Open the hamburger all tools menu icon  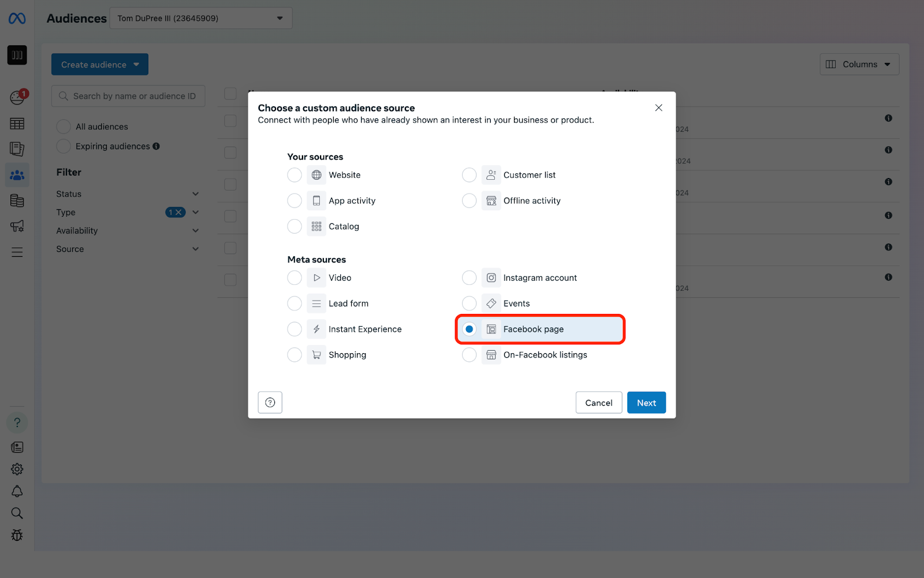pyautogui.click(x=17, y=252)
